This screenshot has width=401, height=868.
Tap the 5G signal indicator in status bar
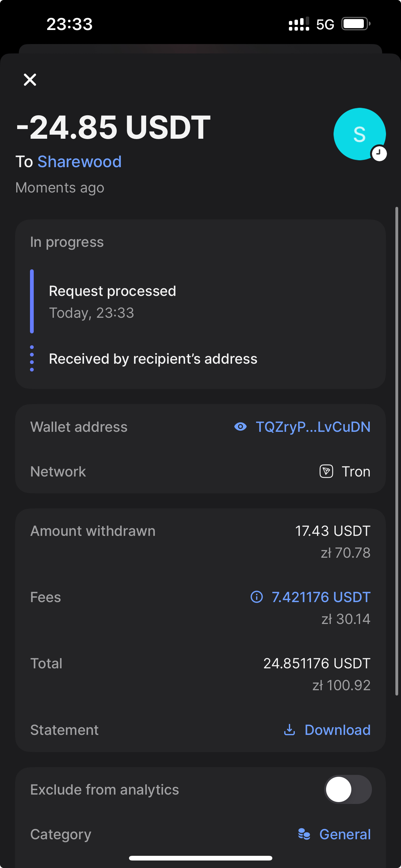[325, 24]
